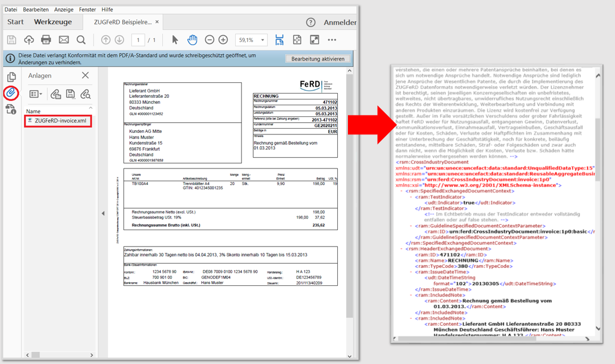Click the page number input field

click(138, 40)
